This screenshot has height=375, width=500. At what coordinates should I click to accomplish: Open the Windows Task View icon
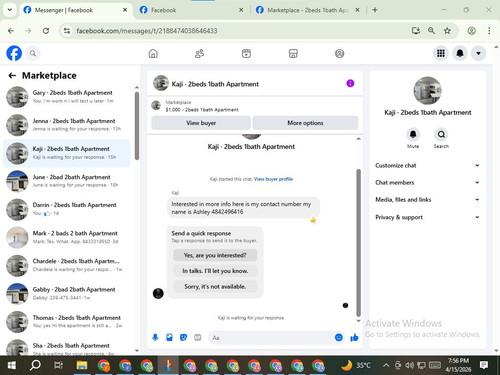tap(58, 365)
